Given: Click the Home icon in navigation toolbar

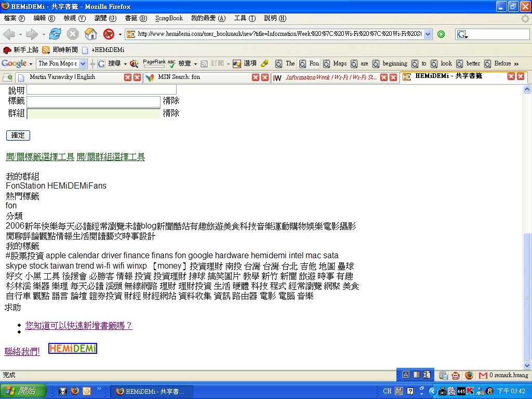Looking at the screenshot, I should pos(91,34).
